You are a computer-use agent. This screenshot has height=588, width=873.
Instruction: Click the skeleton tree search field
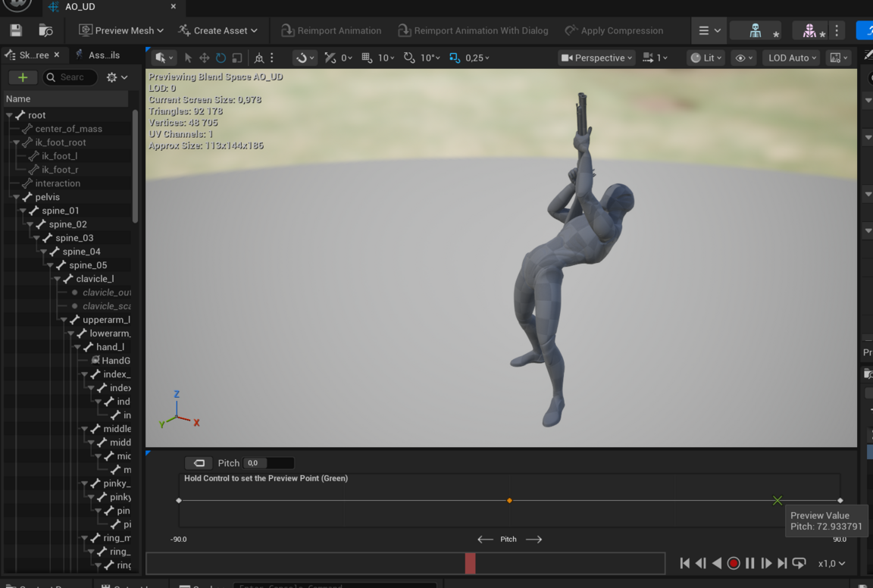coord(70,77)
